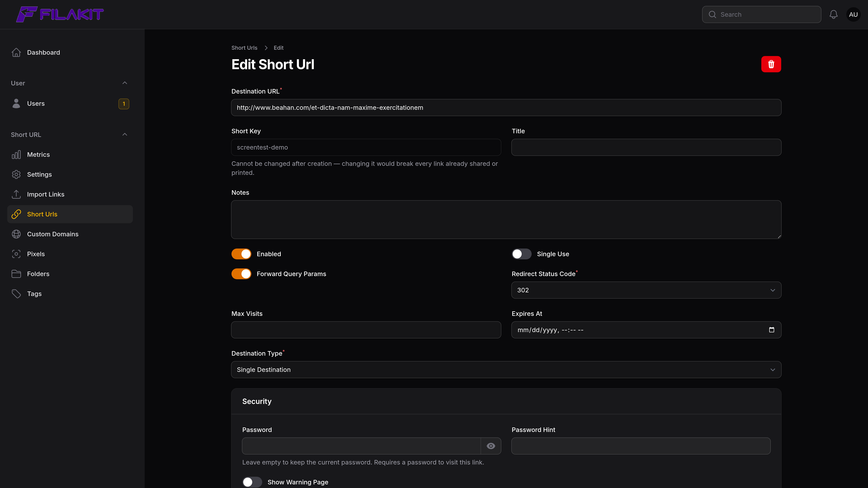868x488 pixels.
Task: Click the Short Urls link icon
Action: point(16,214)
